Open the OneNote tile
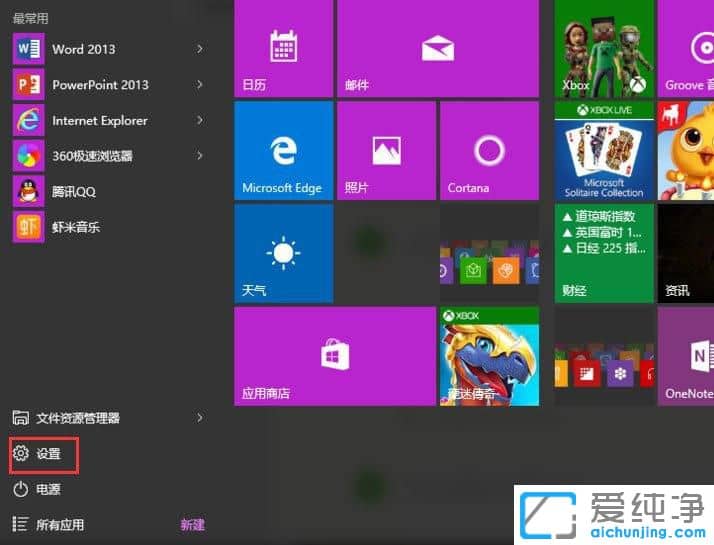The image size is (714, 545). [x=686, y=356]
